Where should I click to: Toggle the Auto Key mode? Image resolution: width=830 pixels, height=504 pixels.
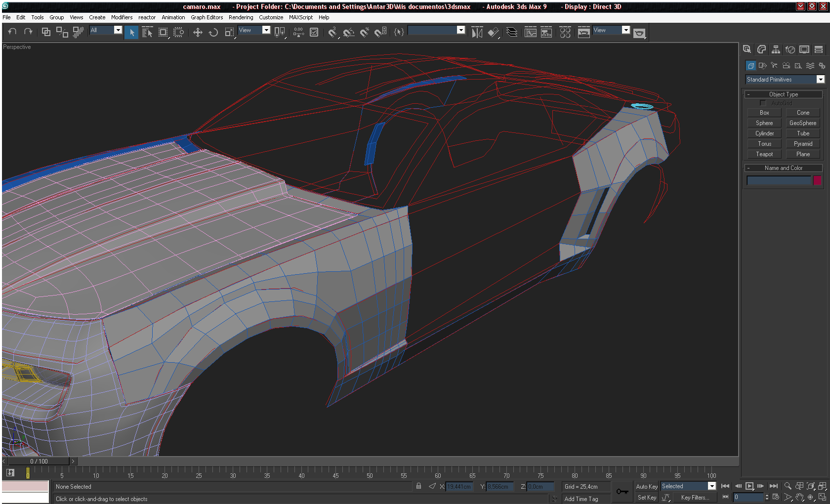[646, 487]
